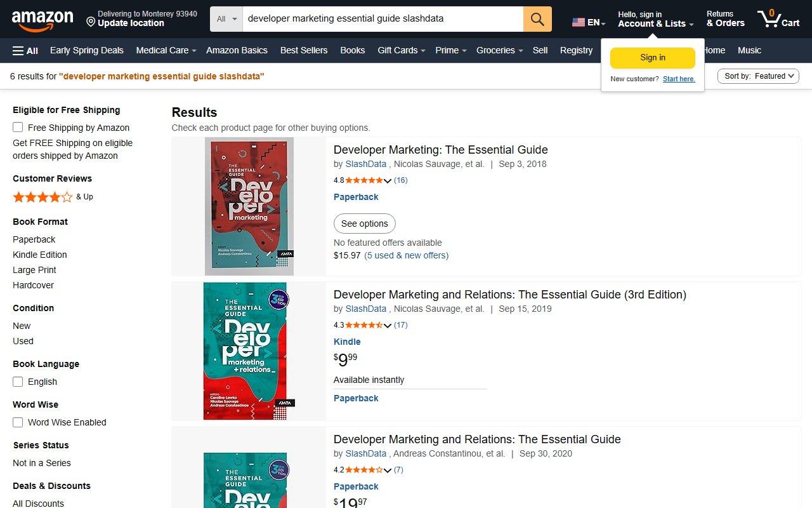Enable Free Shipping by Amazon filter
This screenshot has height=508, width=812.
click(x=17, y=127)
